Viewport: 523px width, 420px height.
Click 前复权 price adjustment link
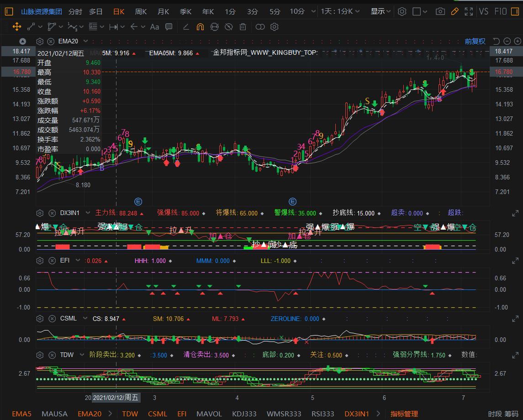[x=475, y=41]
